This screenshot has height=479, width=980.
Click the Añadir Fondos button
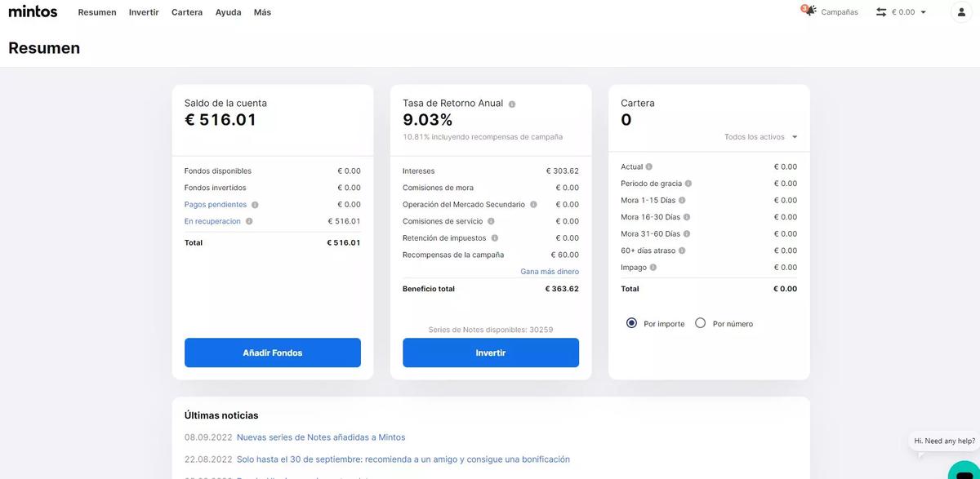coord(272,353)
